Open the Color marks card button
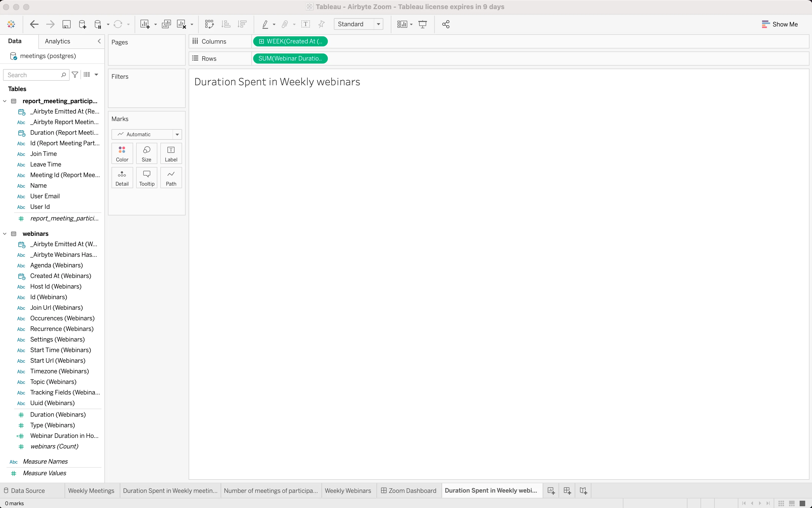The height and width of the screenshot is (508, 812). (x=122, y=154)
